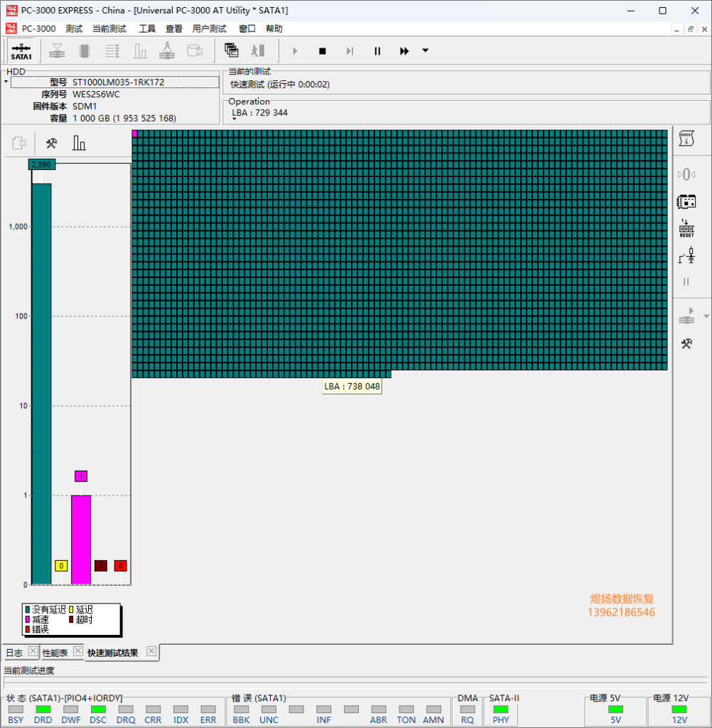Click the disk cylinder toolbar icon
The image size is (712, 728).
pyautogui.click(x=195, y=50)
